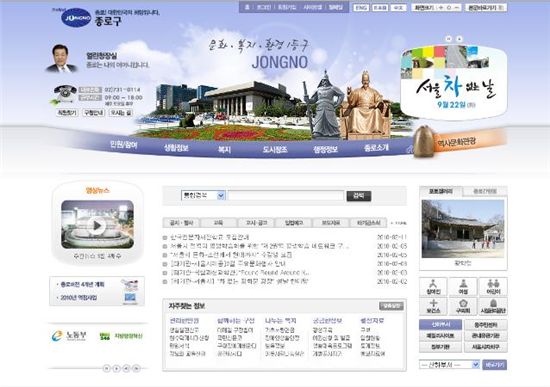The image size is (550, 387).
Task: Select the 포토갤러리 photo gallery tab
Action: coord(441,191)
